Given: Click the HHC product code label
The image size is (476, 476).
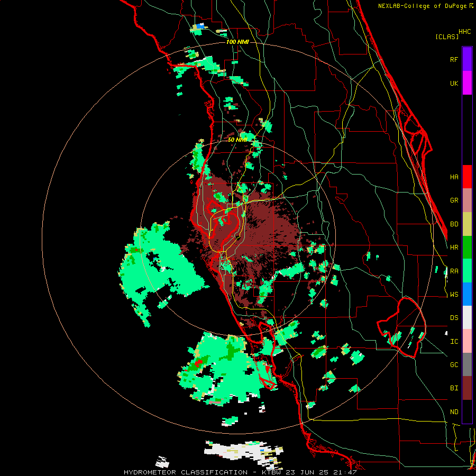Looking at the screenshot, I should tap(465, 32).
